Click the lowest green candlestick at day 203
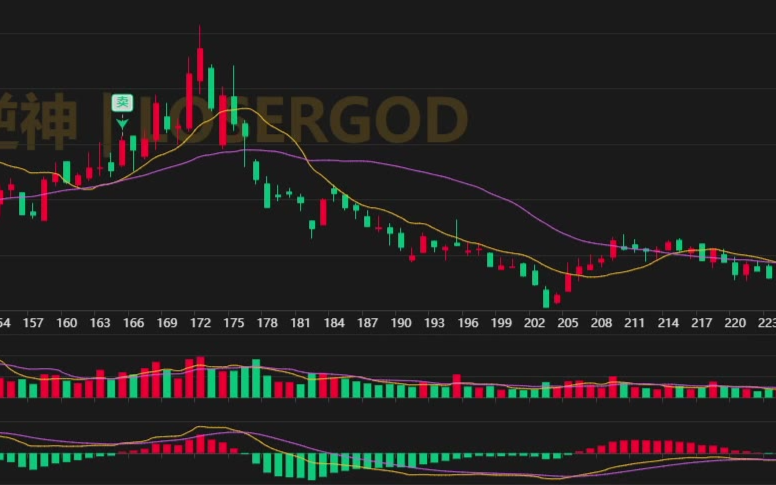 [x=546, y=298]
